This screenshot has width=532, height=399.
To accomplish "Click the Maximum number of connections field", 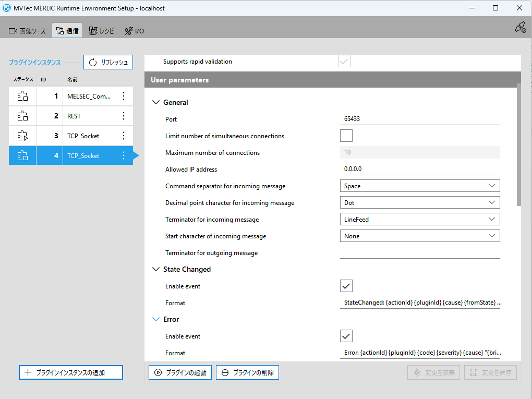I will click(420, 152).
